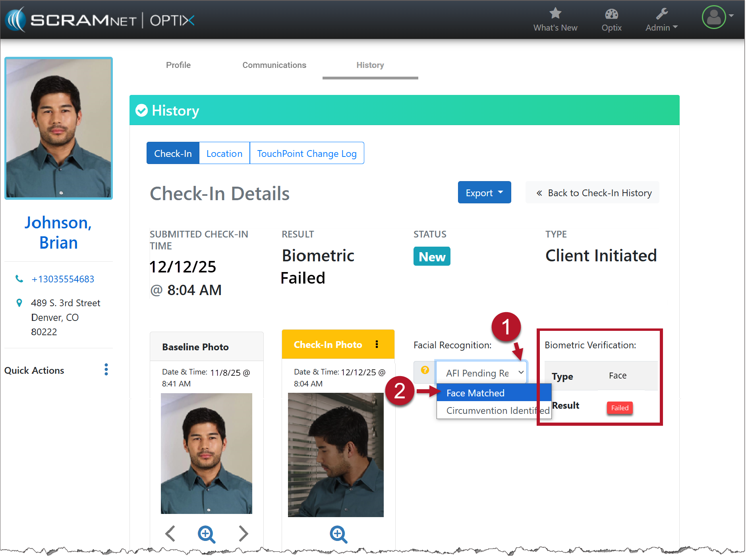Viewport: 746px width, 560px height.
Task: Open the What's New star icon
Action: tap(555, 14)
